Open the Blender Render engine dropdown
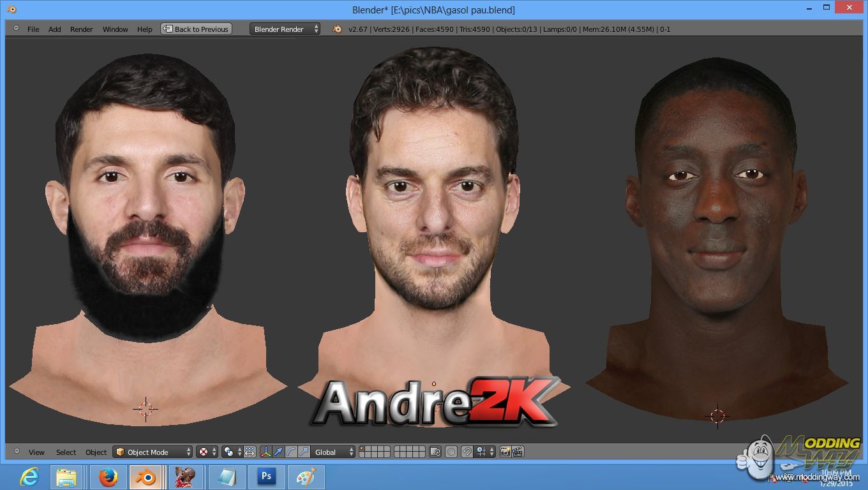 pos(285,29)
